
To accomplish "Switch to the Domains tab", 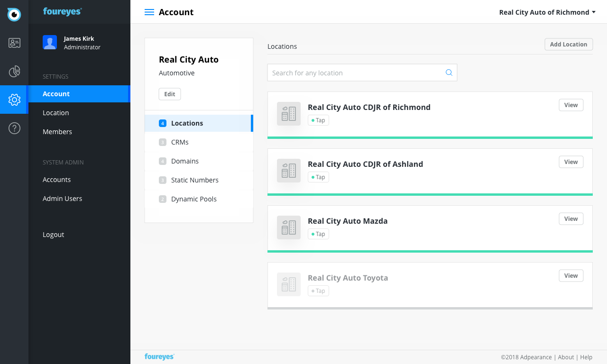I will 199,161.
